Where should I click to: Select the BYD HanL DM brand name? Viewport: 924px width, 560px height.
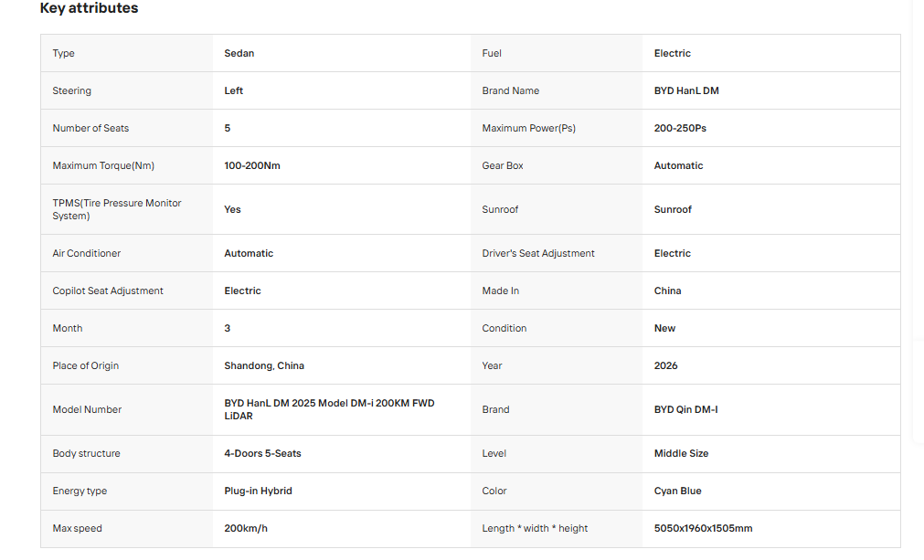coord(686,90)
